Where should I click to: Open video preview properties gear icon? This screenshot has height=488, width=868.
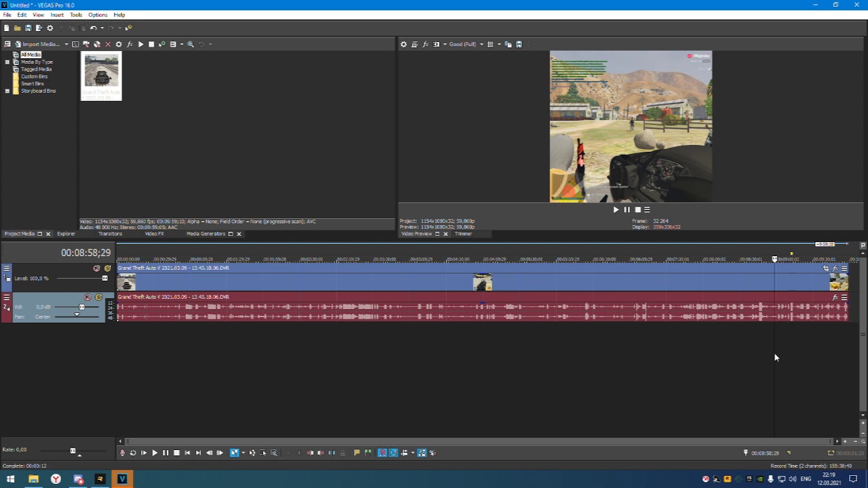tap(403, 44)
